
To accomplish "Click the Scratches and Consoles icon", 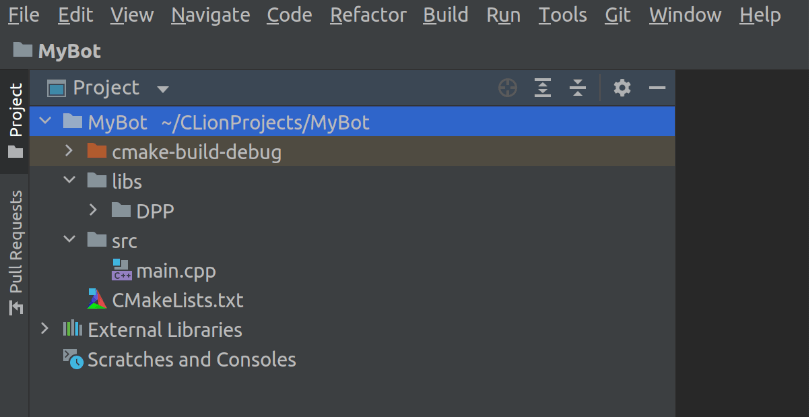I will 73,359.
